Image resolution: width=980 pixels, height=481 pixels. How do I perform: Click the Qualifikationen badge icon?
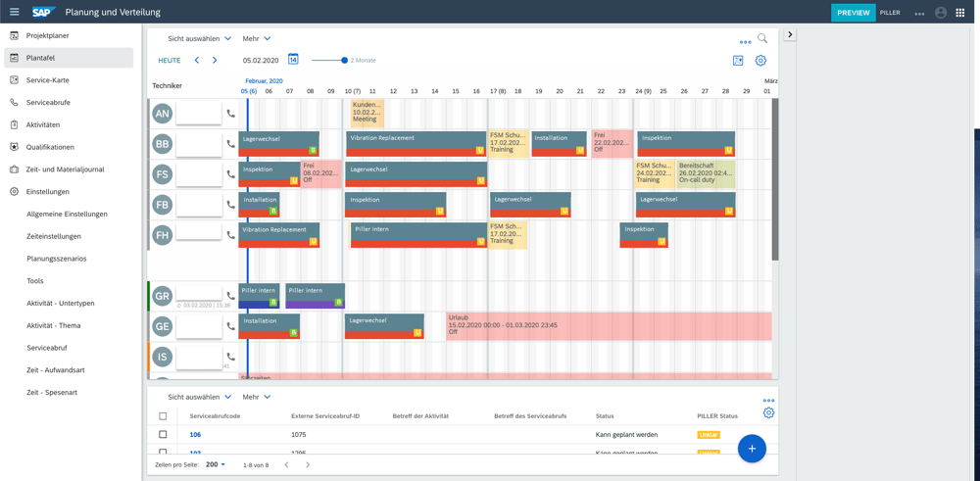[15, 147]
